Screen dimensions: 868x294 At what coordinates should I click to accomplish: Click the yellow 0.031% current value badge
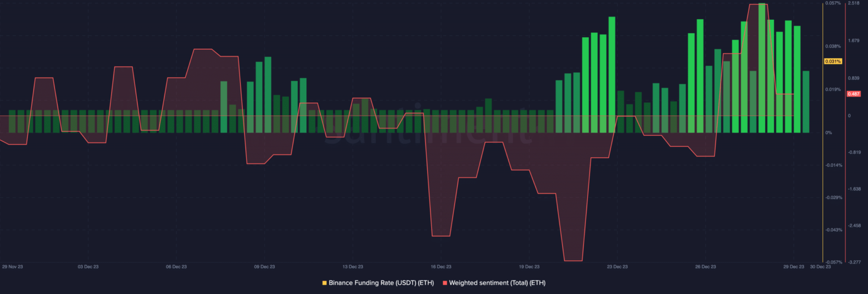click(x=833, y=61)
